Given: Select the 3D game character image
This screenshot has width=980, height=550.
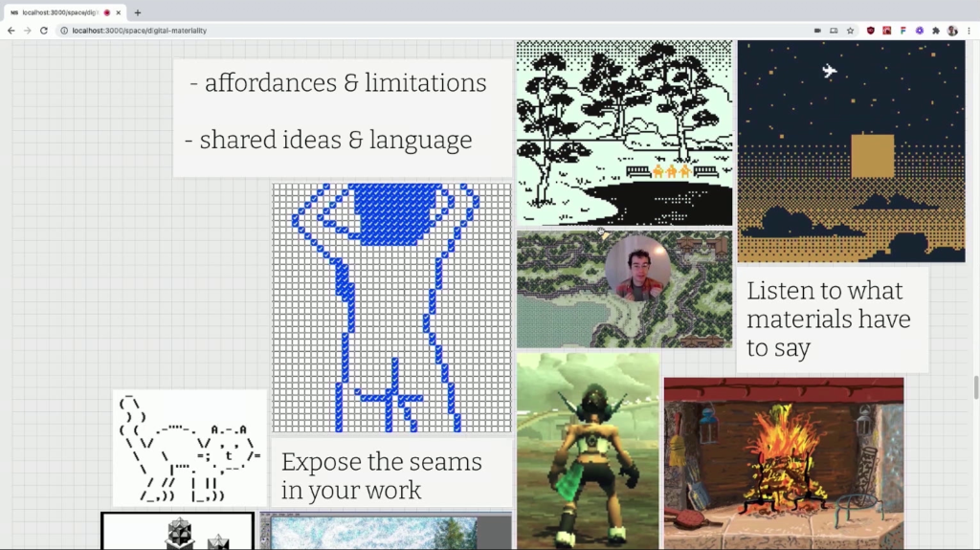Looking at the screenshot, I should [x=588, y=451].
